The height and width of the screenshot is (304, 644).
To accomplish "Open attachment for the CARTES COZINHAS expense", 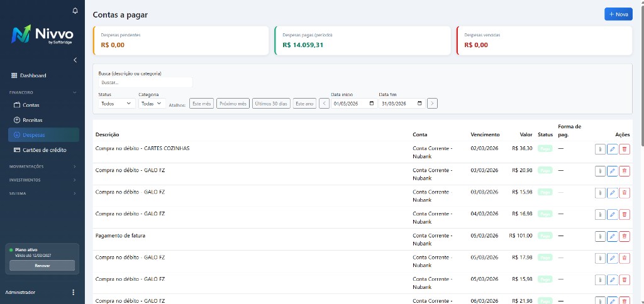I will pos(600,149).
